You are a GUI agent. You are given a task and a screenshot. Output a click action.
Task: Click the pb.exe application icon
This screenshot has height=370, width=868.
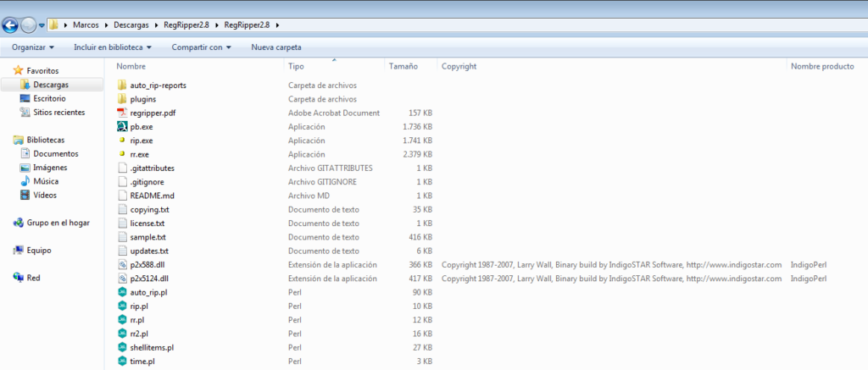click(122, 126)
